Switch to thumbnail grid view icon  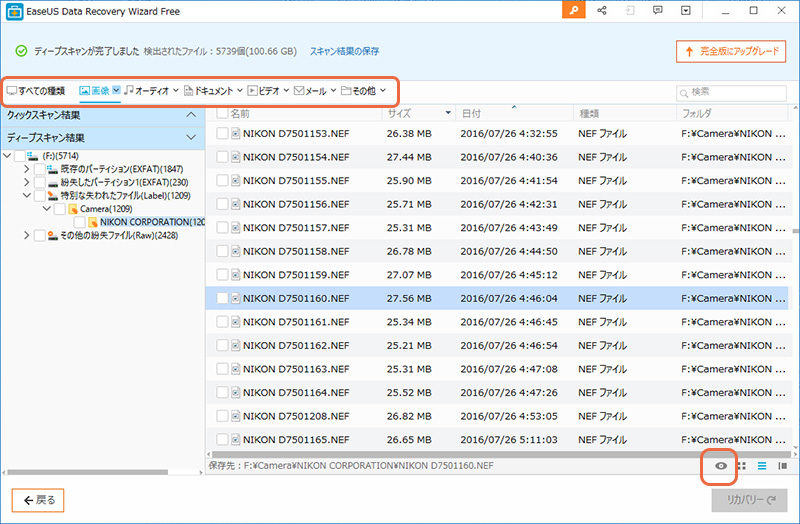742,466
